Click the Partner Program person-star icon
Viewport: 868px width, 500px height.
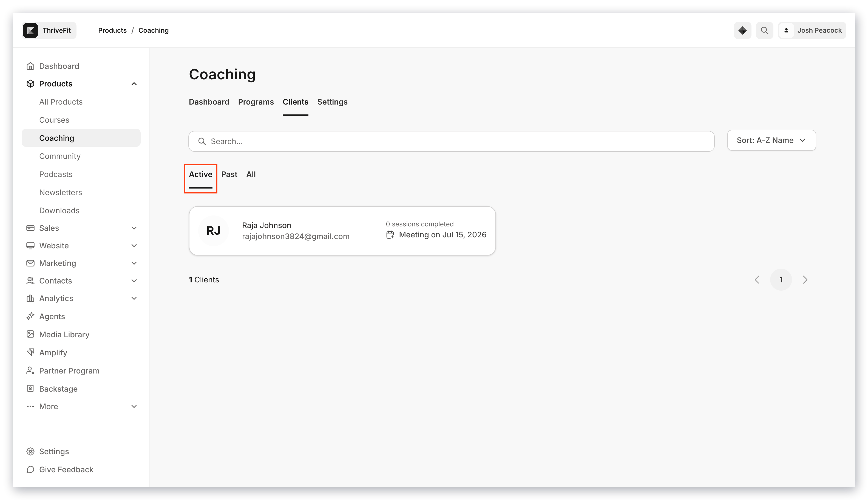point(30,370)
